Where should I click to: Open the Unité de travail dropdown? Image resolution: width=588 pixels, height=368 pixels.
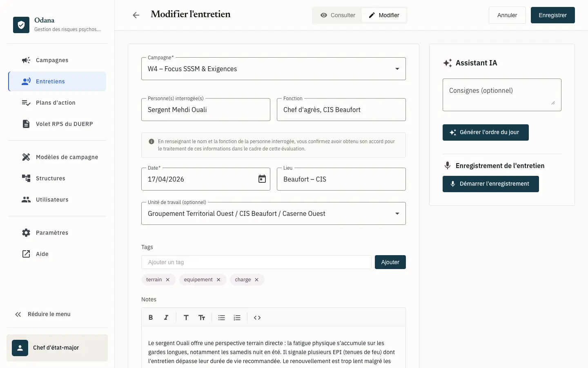(x=274, y=213)
